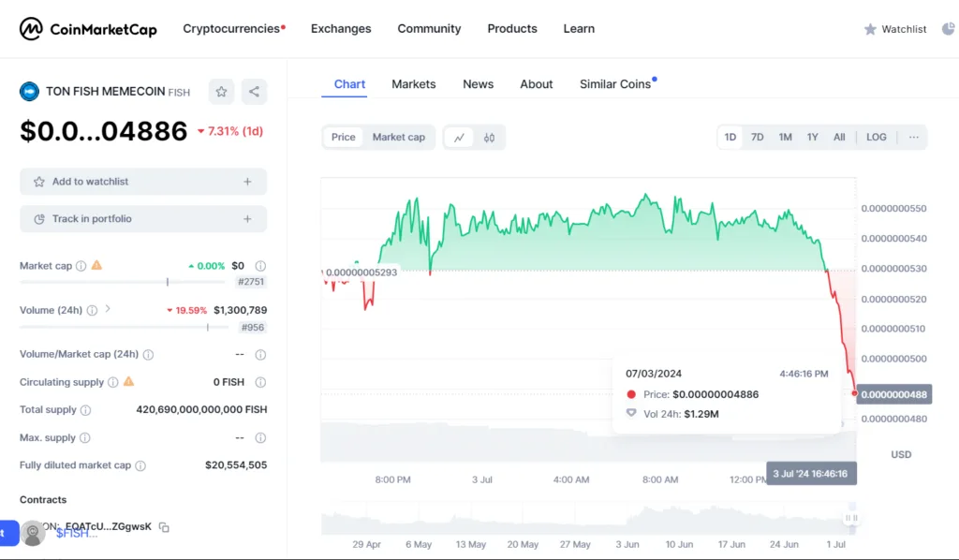Click the 0.00000005293 opening price label
This screenshot has height=560, width=959.
pos(361,273)
